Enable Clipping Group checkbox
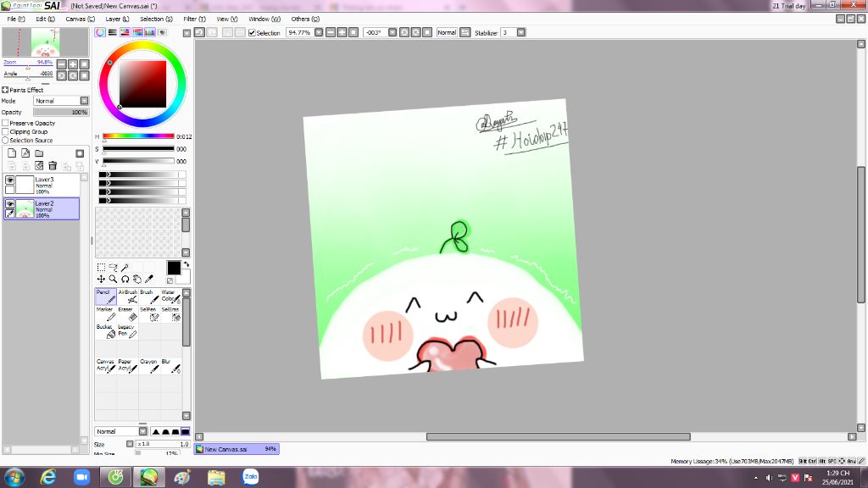 [x=6, y=131]
